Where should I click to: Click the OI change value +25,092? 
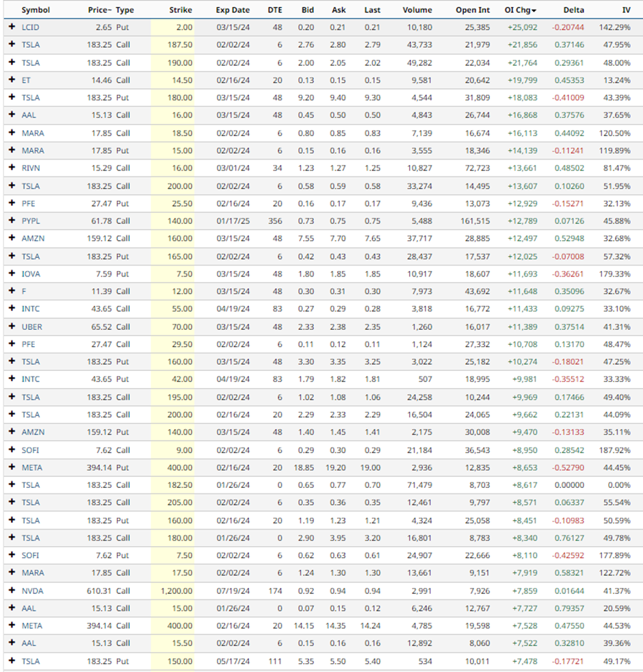[522, 27]
